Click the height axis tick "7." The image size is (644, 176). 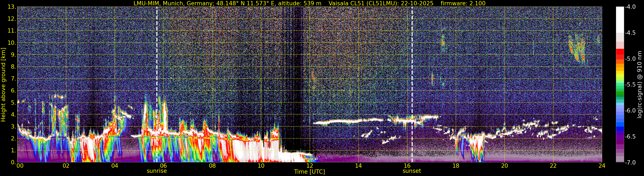click(13, 79)
